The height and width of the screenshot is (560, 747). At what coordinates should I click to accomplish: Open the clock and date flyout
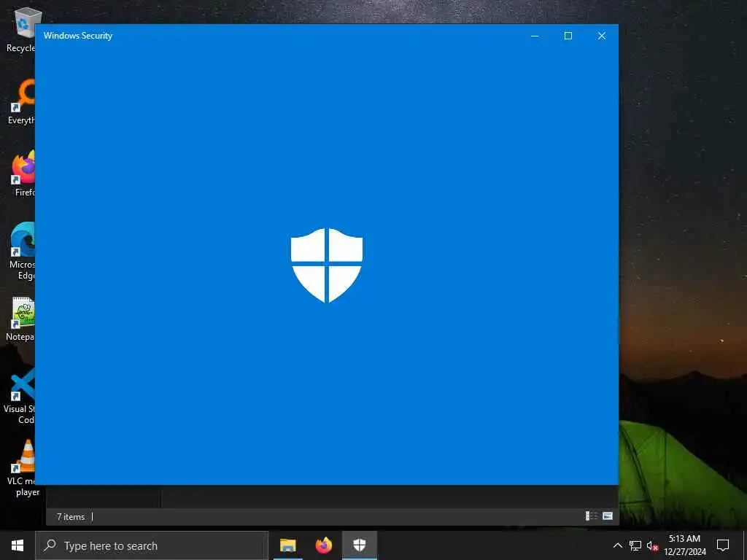pos(684,545)
